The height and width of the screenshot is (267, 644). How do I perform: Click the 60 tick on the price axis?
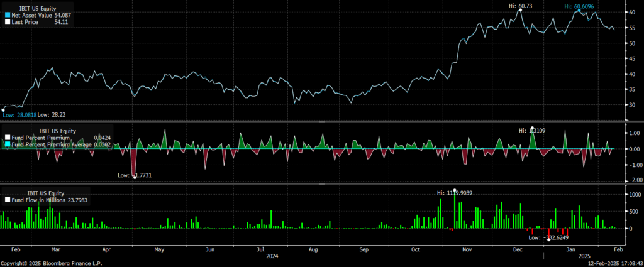tap(632, 13)
